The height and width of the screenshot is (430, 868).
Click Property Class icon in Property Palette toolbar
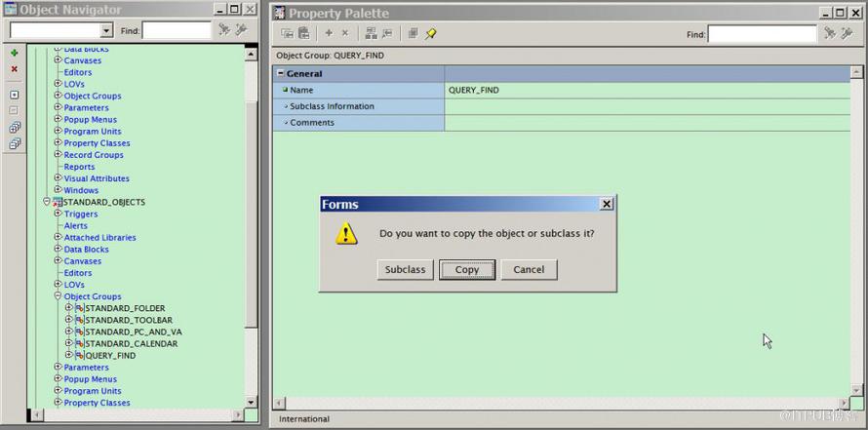click(x=371, y=34)
